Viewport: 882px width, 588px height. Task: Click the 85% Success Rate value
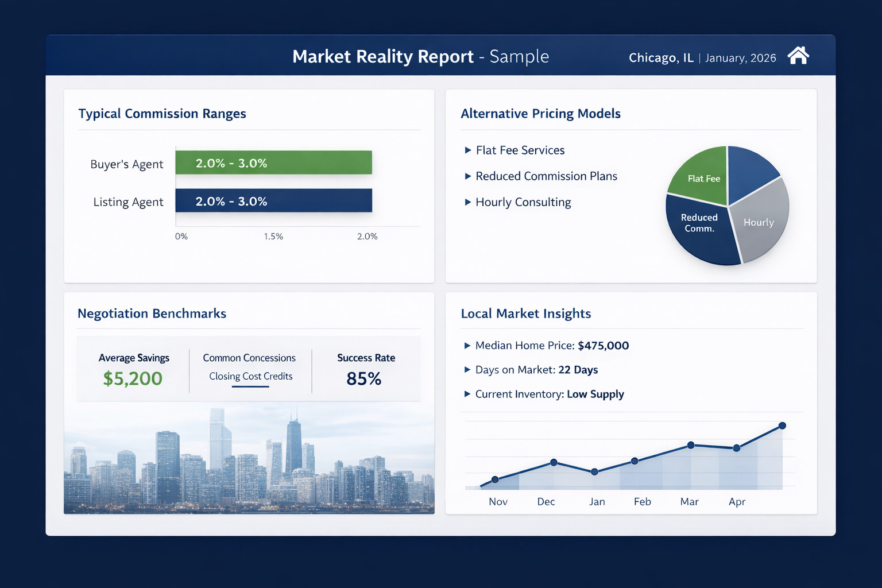click(x=364, y=379)
